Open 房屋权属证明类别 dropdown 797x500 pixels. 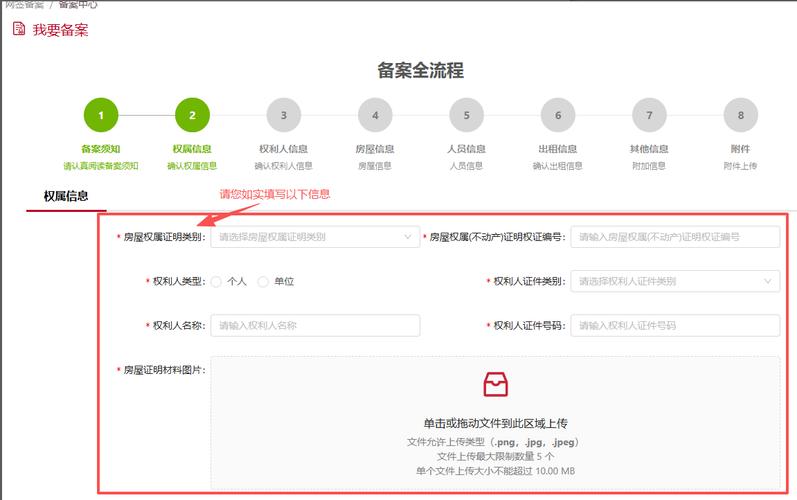click(x=315, y=237)
